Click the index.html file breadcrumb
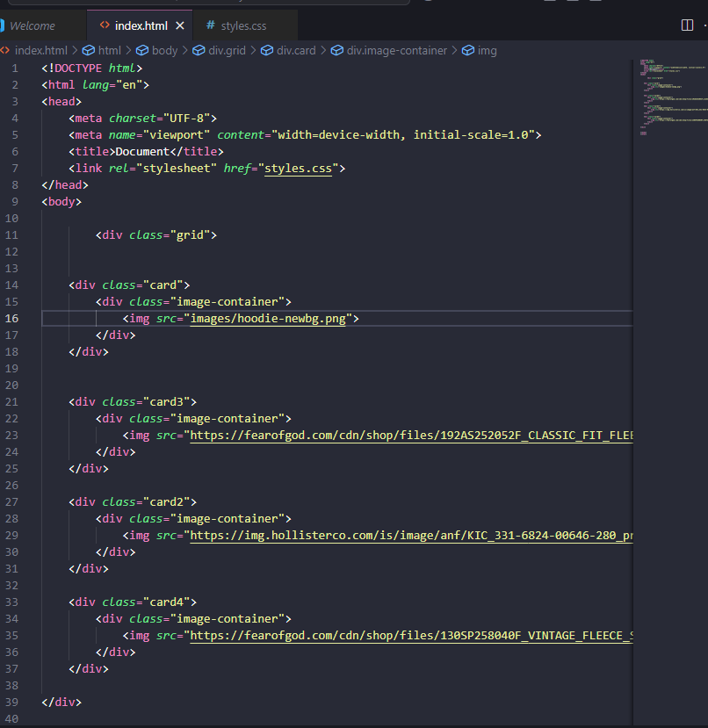This screenshot has width=708, height=728. point(40,51)
